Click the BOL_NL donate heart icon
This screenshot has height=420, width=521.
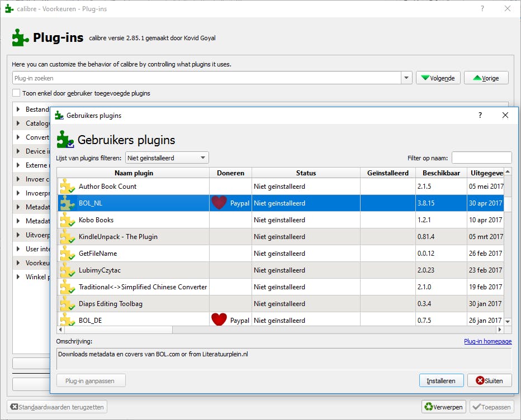tap(219, 203)
